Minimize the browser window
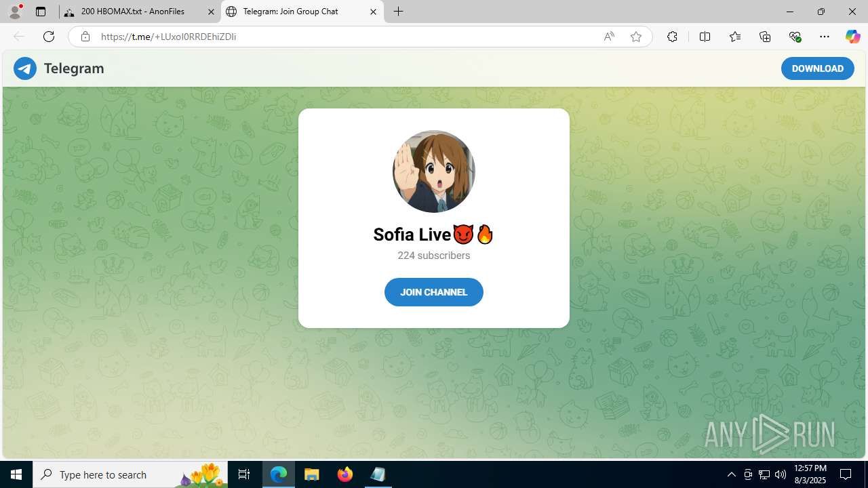This screenshot has height=488, width=868. (790, 12)
